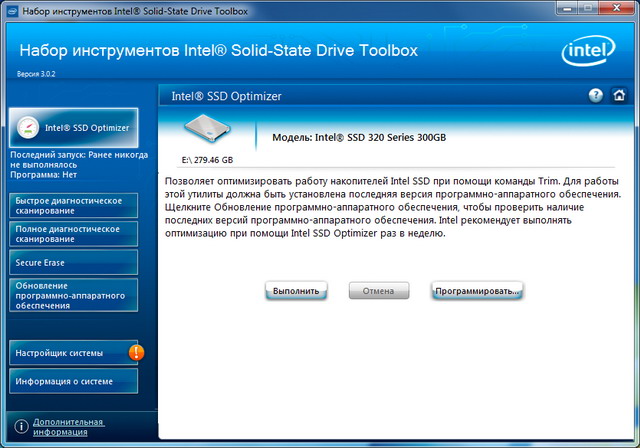This screenshot has height=448, width=640.
Task: Click Последний запуск status text
Action: click(79, 160)
